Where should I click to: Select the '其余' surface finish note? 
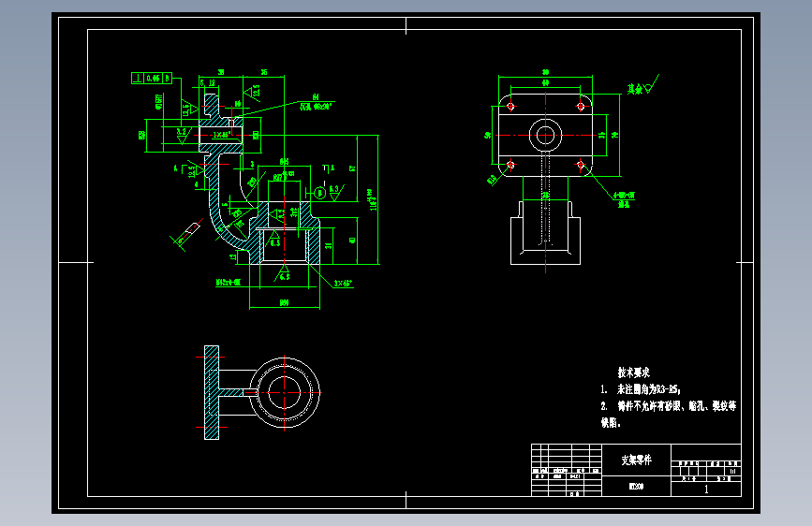(642, 86)
